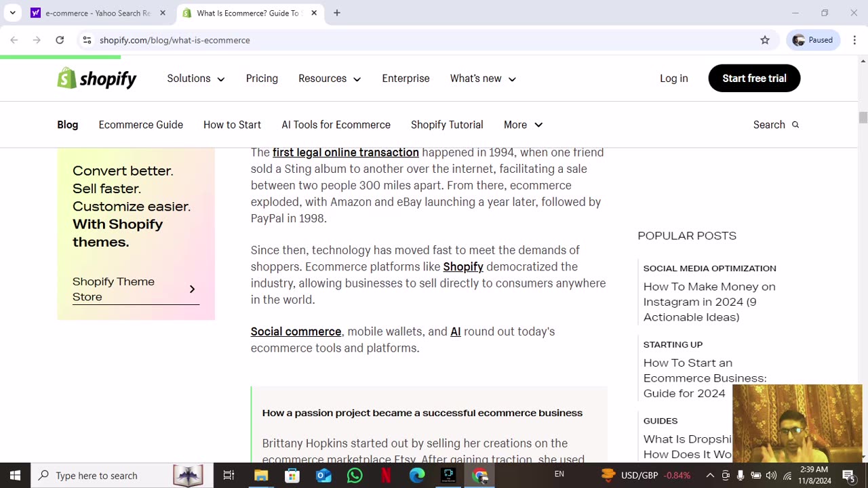
Task: Open WhatsApp from taskbar
Action: tap(355, 475)
